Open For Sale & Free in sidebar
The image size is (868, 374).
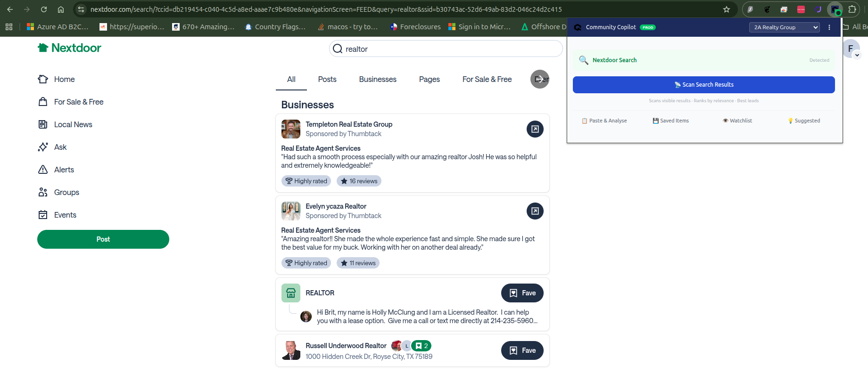coord(71,102)
